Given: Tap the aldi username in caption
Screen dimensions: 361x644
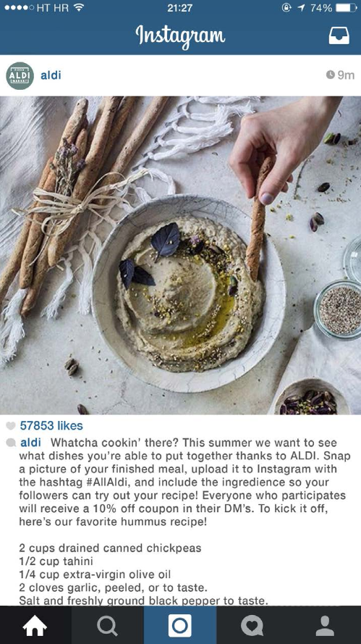Looking at the screenshot, I should (x=31, y=443).
